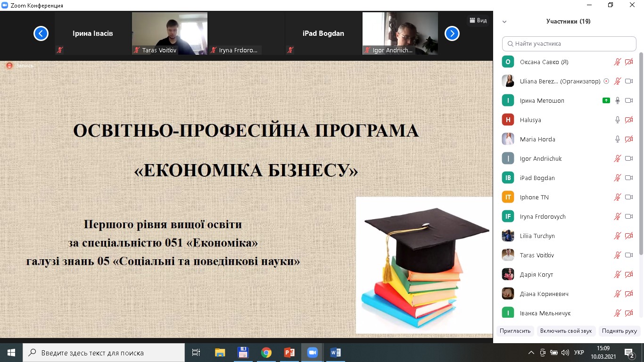
Task: Click the Запись recording indicator
Action: [20, 66]
